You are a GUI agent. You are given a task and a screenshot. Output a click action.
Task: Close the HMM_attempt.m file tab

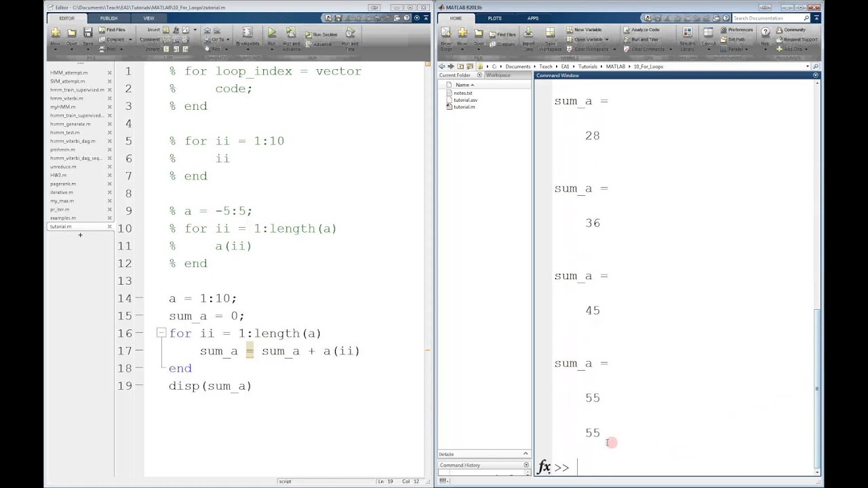pos(109,73)
